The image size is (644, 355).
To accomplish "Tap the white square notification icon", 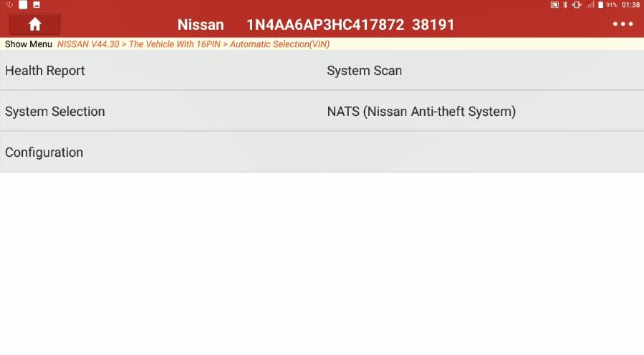I will 23,5.
